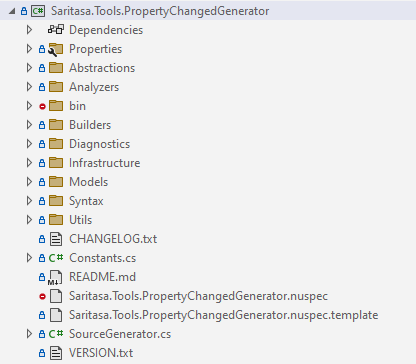The width and height of the screenshot is (416, 364).
Task: Select the VERSION.txt file name
Action: tap(101, 353)
